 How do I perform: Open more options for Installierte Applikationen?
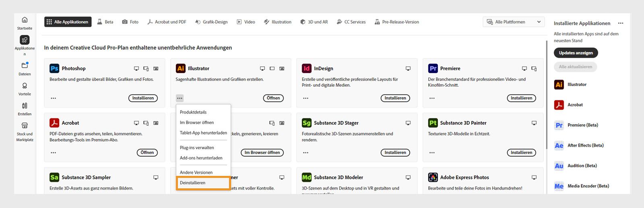[621, 23]
